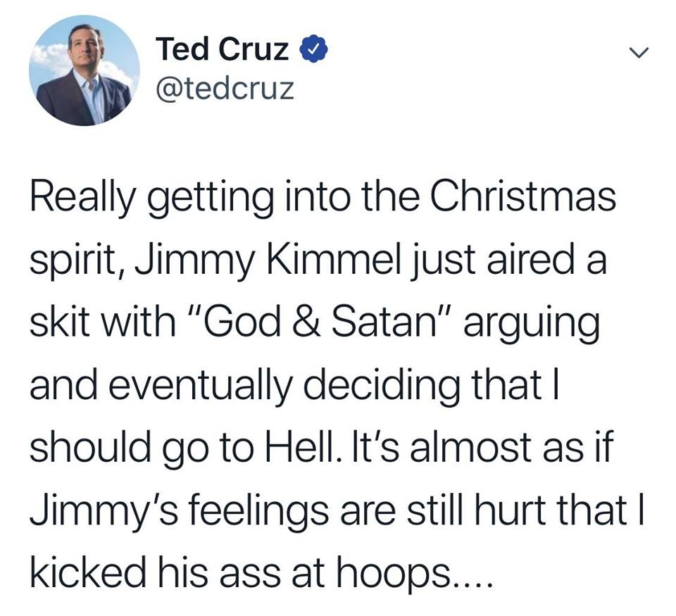Click the word "feelings" in the tweet
676x616 pixels.
coord(258,511)
